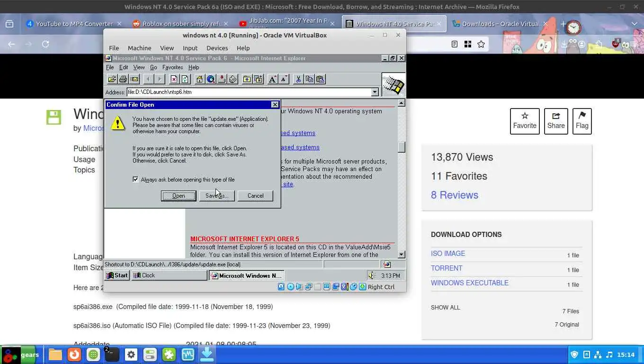Uncheck Always ask before opening this file type

(135, 179)
